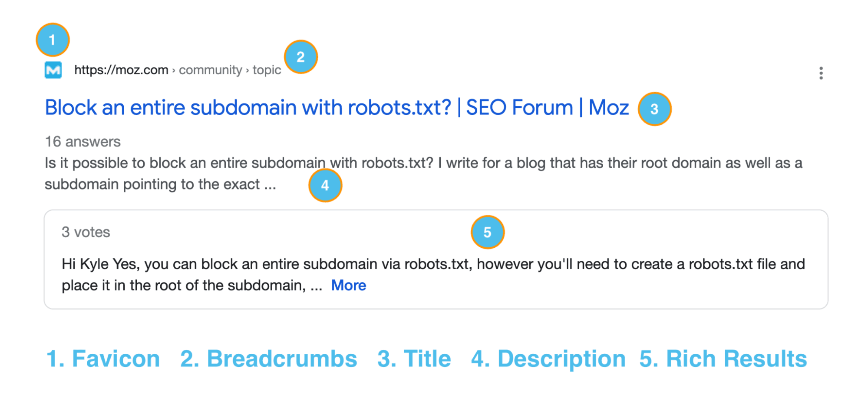
Task: Select the Breadcrumbs legend label
Action: click(268, 358)
